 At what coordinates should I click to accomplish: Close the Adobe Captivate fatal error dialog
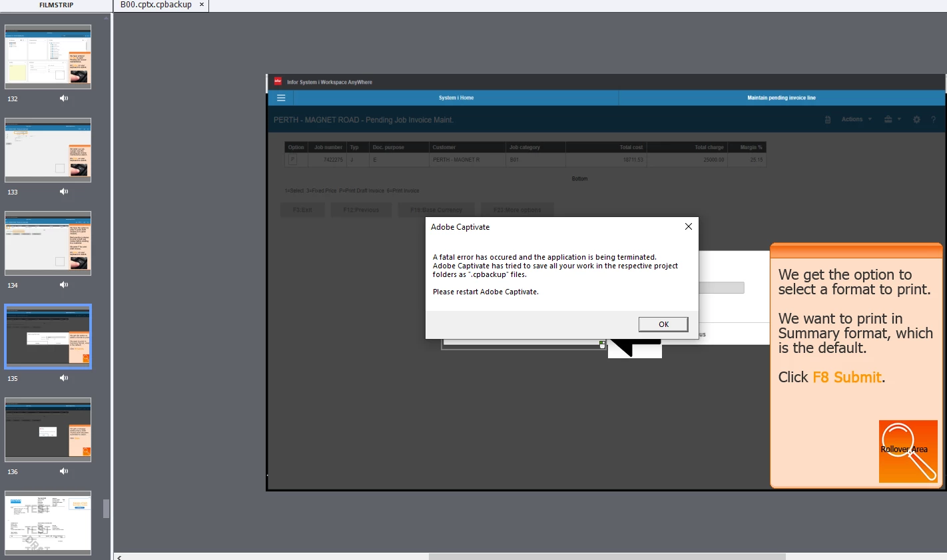click(x=689, y=226)
